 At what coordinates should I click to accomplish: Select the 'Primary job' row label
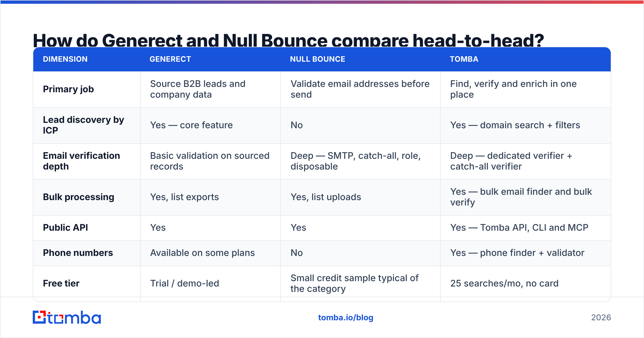pos(68,89)
